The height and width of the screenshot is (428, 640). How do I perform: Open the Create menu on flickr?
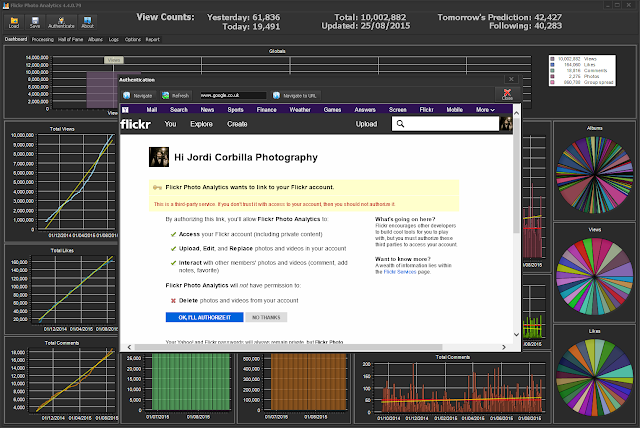coord(237,124)
